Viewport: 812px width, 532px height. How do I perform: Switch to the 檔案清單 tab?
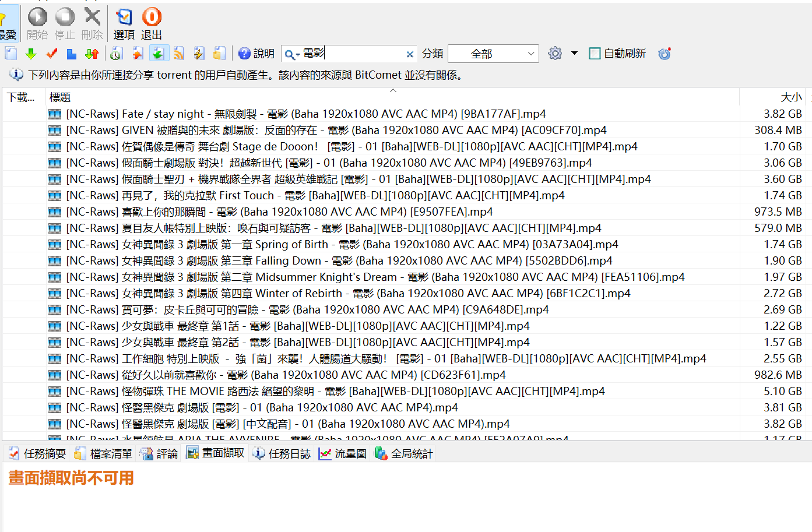tap(104, 453)
